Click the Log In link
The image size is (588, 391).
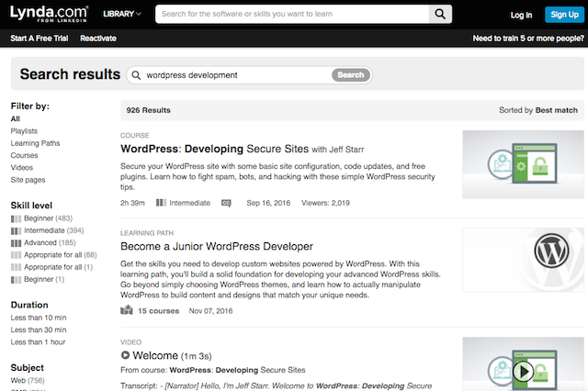pos(521,15)
